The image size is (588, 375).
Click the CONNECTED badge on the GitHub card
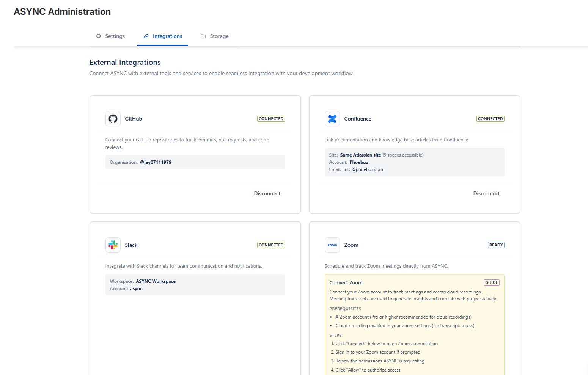pyautogui.click(x=271, y=118)
